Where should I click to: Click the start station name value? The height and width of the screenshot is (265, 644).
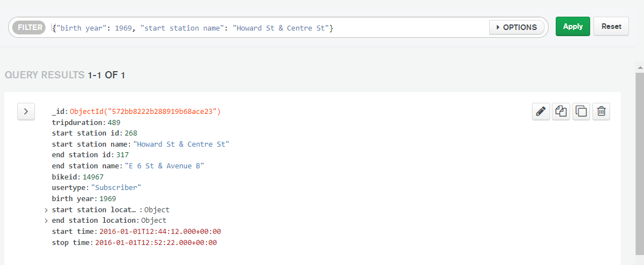181,144
